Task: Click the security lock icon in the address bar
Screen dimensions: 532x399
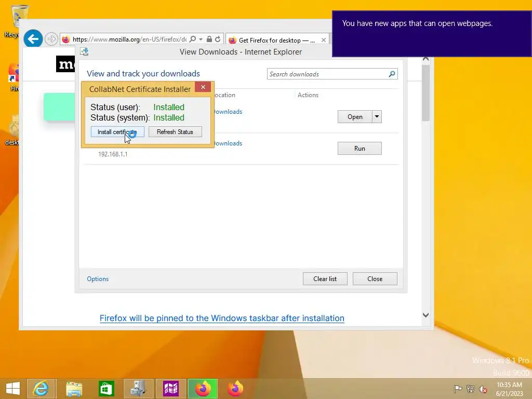Action: [x=209, y=39]
